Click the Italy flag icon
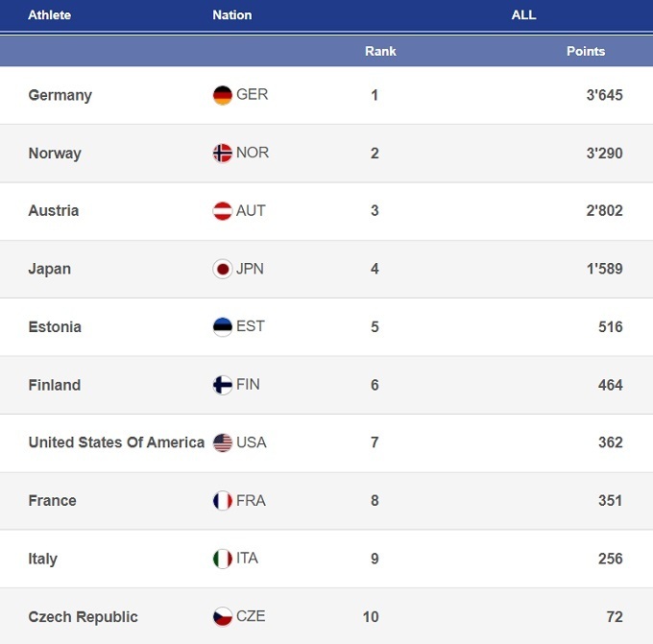This screenshot has height=644, width=653. pos(223,559)
